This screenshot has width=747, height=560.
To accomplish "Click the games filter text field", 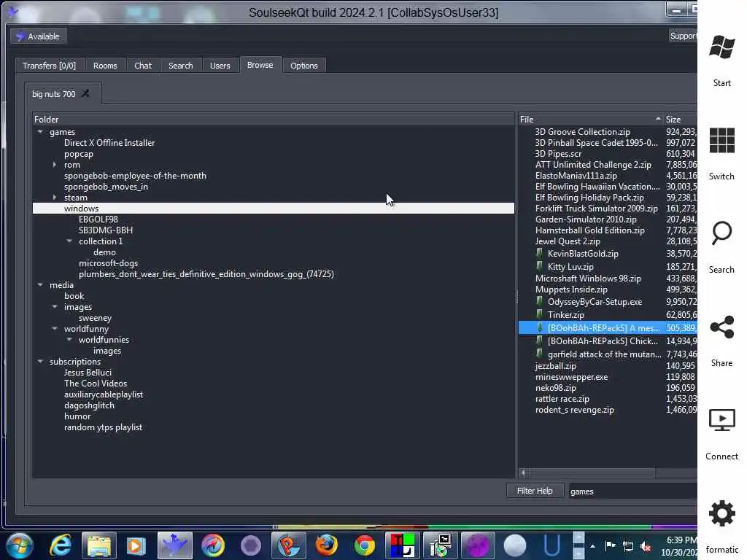I will [632, 491].
